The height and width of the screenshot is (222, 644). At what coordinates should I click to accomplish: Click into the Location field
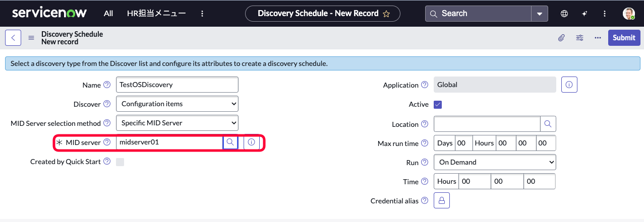pyautogui.click(x=487, y=124)
